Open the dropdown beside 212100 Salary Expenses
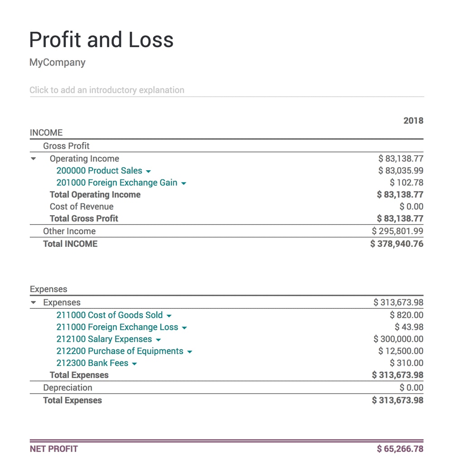The height and width of the screenshot is (476, 453). point(159,339)
